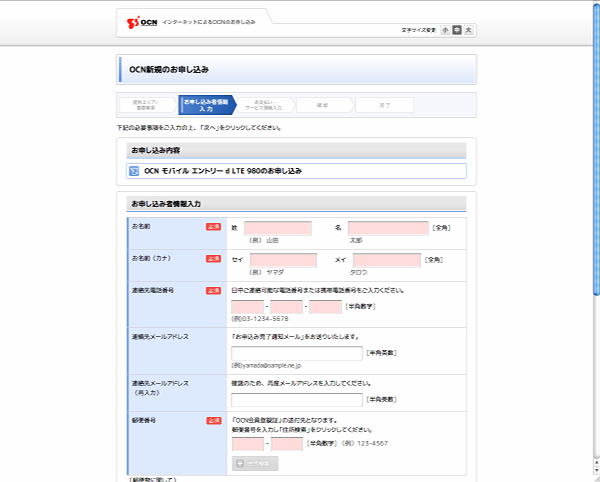Screen dimensions: 600x482
Task: Click the OCN モバイル エントリー d LTE 980 text
Action: pos(223,171)
